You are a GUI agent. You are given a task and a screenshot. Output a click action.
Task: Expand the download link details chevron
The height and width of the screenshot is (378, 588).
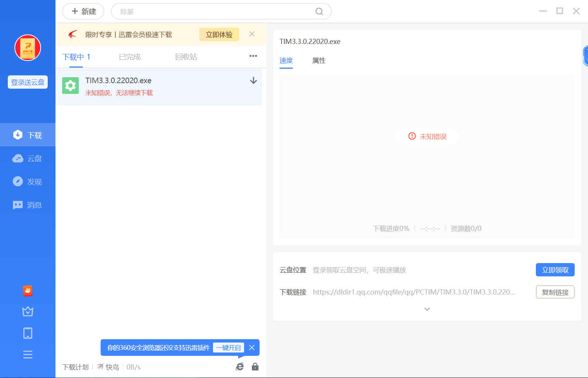click(427, 309)
